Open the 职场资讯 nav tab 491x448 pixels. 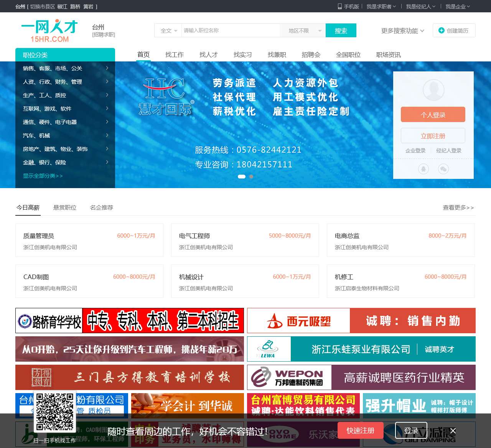(x=389, y=55)
